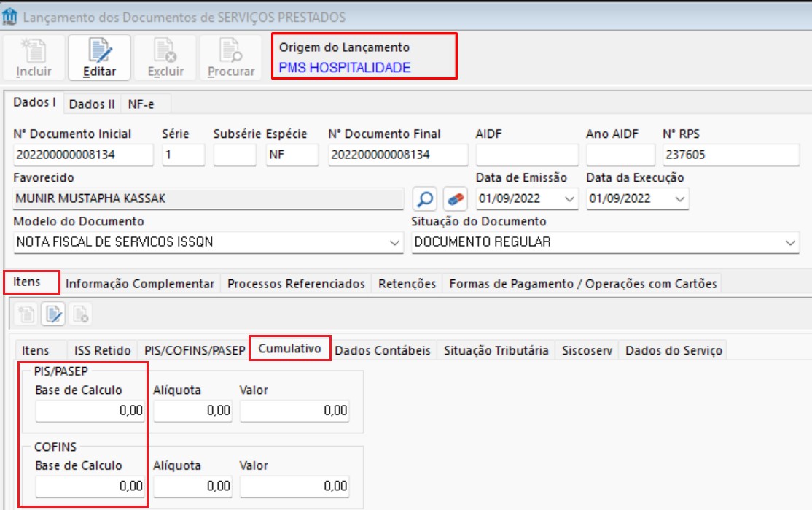Click the Nº Documento Final field

click(398, 155)
